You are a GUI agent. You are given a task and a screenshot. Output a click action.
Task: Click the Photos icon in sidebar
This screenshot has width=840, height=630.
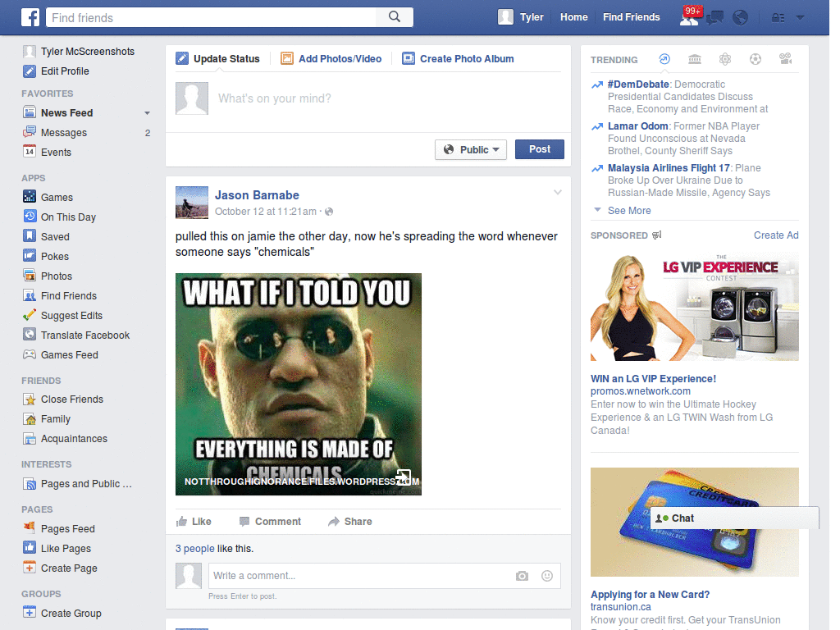tap(30, 276)
